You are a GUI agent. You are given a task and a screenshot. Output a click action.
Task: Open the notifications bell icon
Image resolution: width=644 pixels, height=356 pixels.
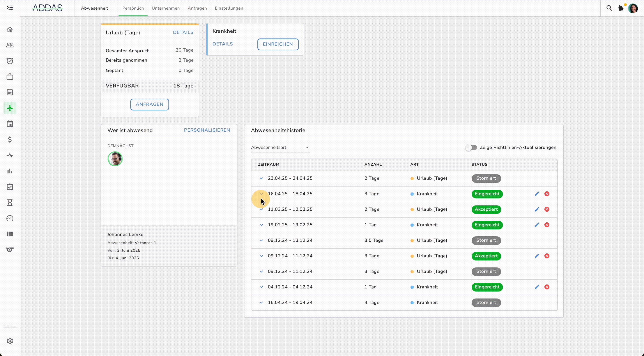point(621,8)
